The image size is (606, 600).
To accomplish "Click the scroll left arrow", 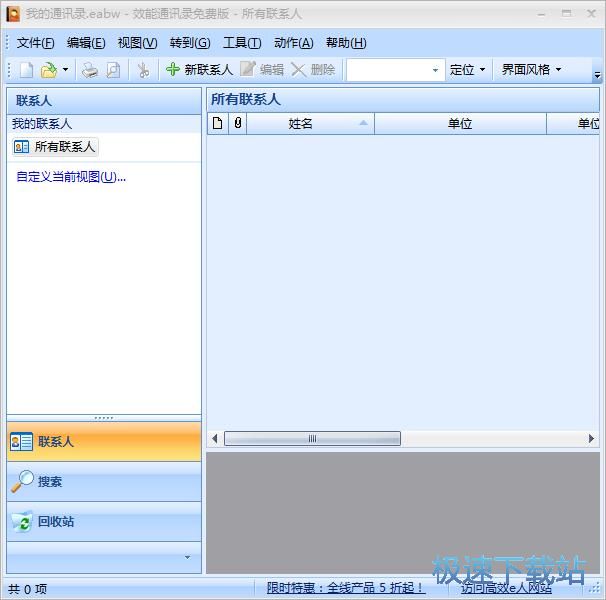I will (215, 438).
